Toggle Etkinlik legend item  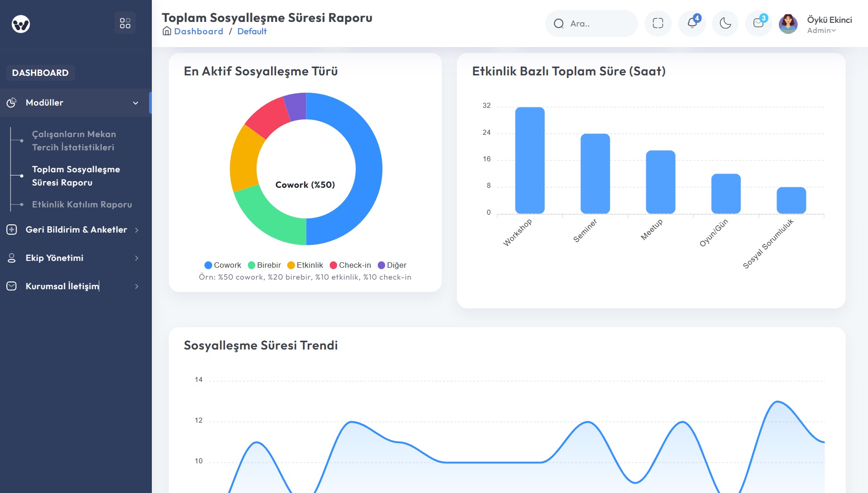(x=305, y=265)
